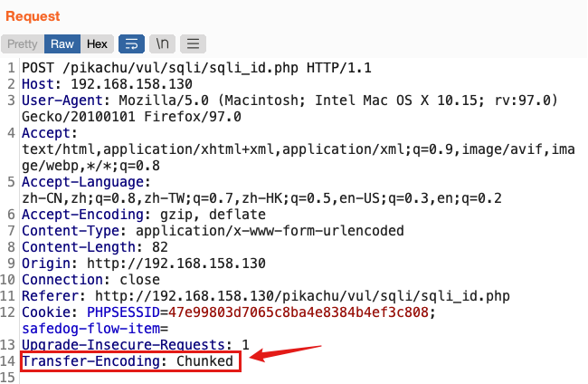Toggle the show non-printable characters \n button
Viewport: 588px width, 384px height.
click(x=162, y=43)
